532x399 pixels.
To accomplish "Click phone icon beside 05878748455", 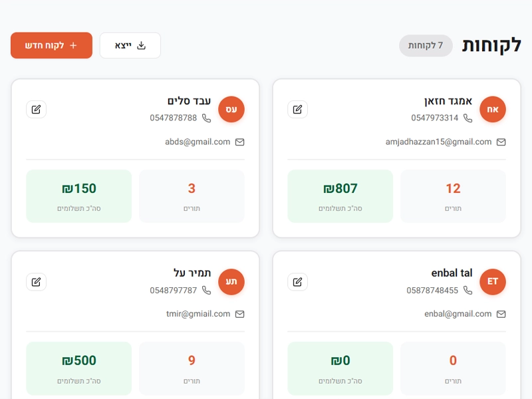I will 467,291.
